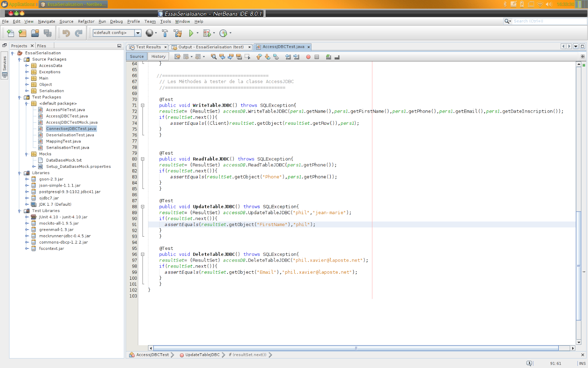This screenshot has height=368, width=588.
Task: Click the Debug Project icon
Action: click(x=207, y=33)
